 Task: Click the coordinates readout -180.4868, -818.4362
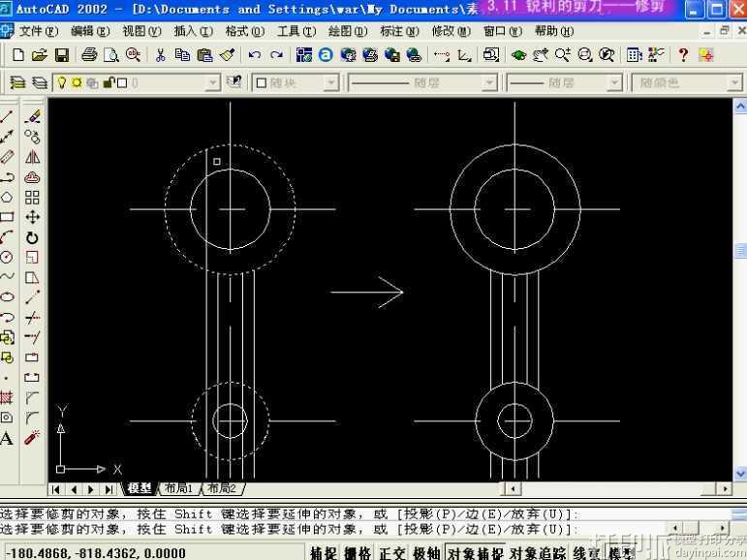click(x=97, y=553)
